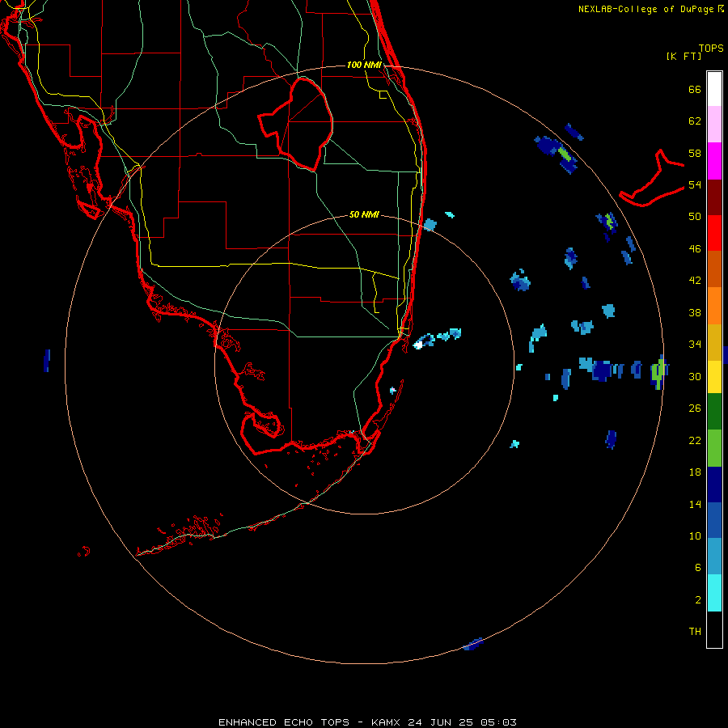Click the TOPS legend title
728x728 pixels.
point(711,49)
